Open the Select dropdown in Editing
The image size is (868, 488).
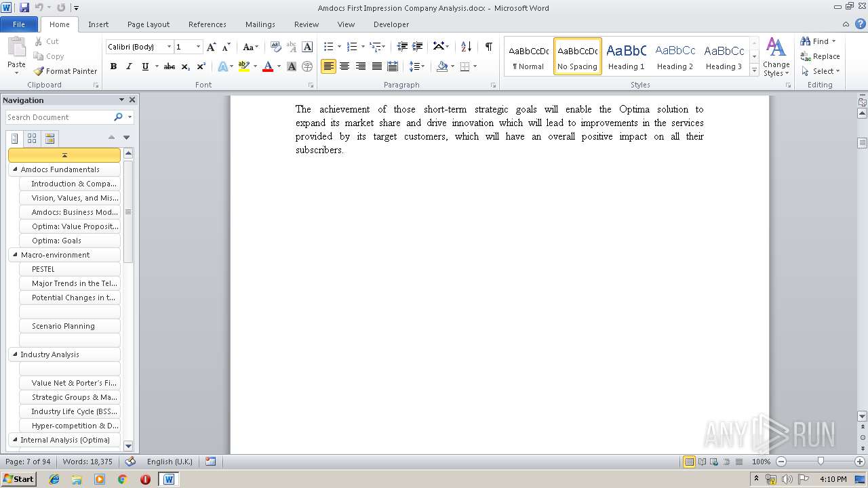820,71
